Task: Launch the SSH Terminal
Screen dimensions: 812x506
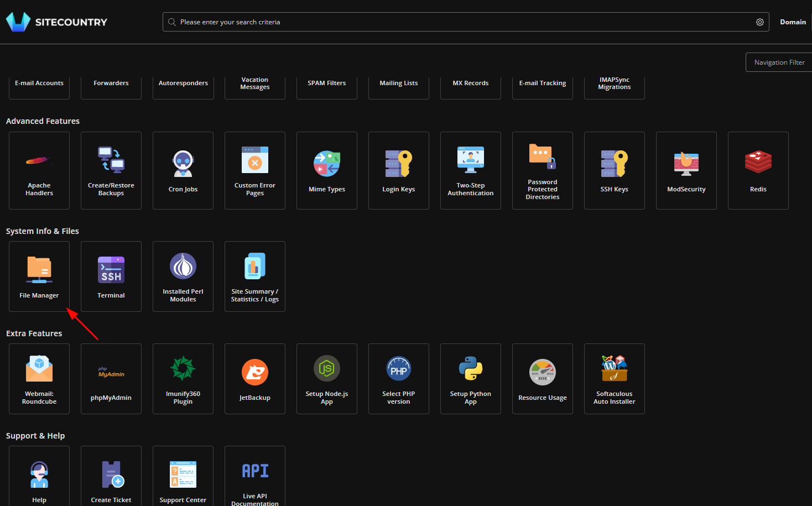Action: pyautogui.click(x=111, y=277)
